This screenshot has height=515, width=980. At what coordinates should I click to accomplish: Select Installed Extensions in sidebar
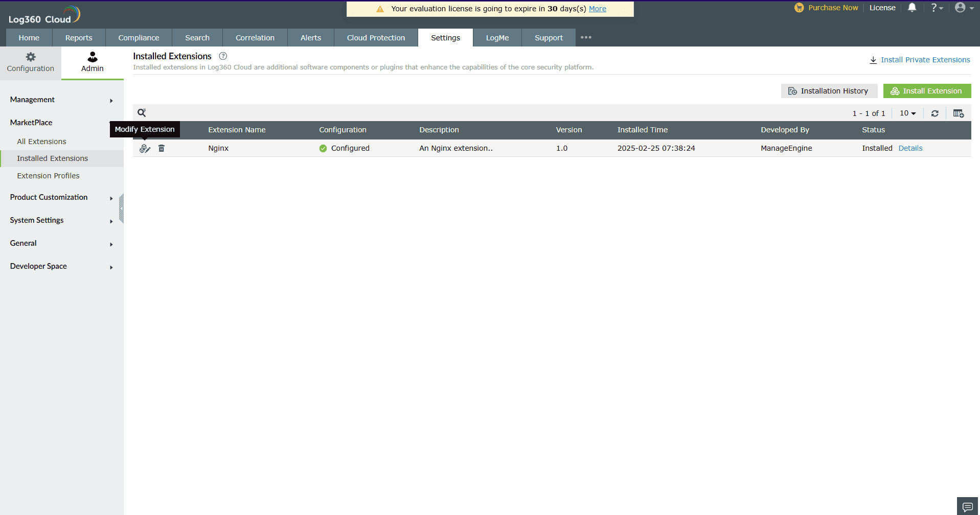pos(52,158)
